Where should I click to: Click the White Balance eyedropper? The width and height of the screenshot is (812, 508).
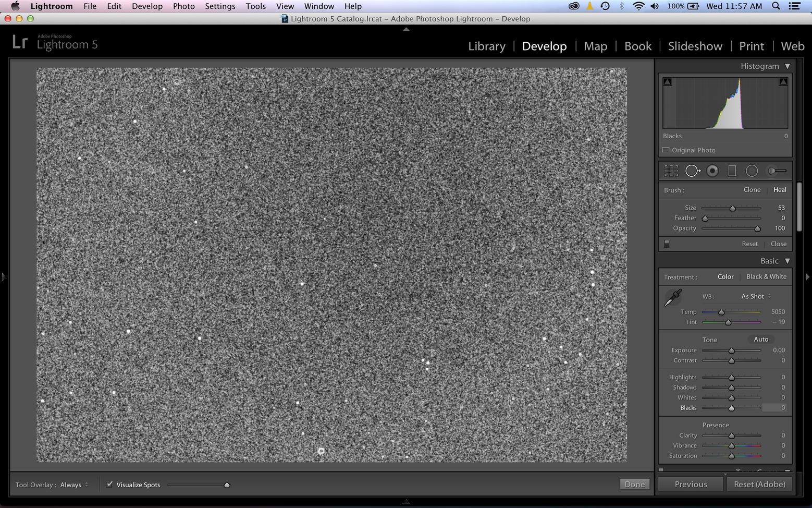click(x=673, y=298)
